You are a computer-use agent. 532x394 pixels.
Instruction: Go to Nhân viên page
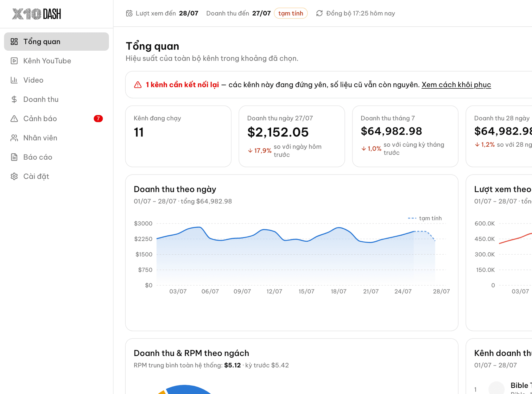[x=56, y=138]
